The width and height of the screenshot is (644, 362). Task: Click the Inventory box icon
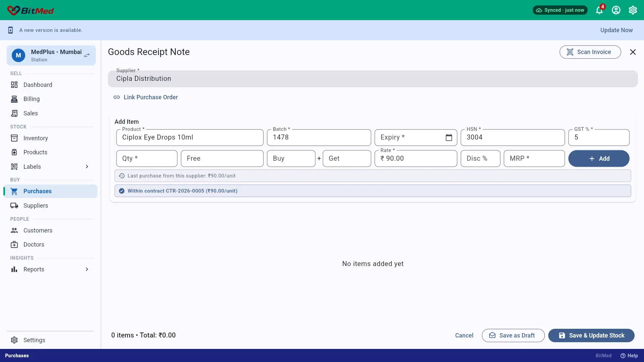14,138
